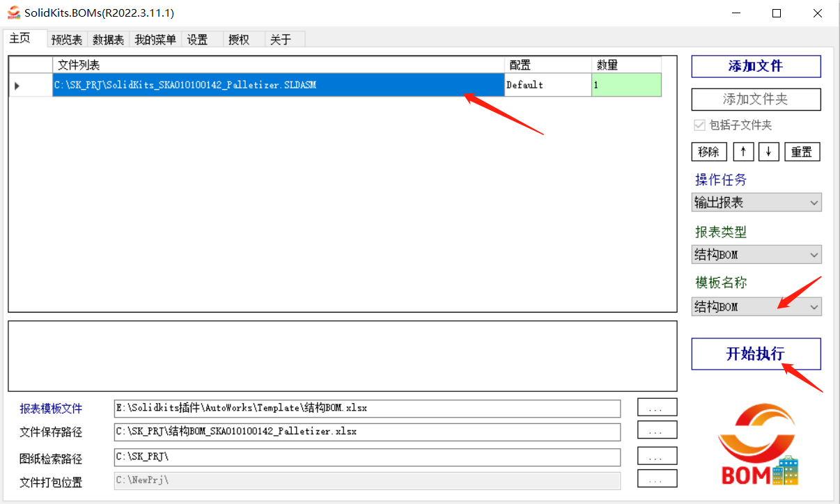840x504 pixels.
Task: Toggle the 包括子文件夹 checkbox
Action: point(699,125)
